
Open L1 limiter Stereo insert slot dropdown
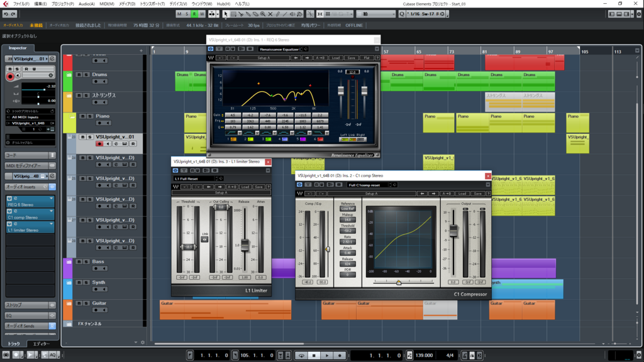pyautogui.click(x=52, y=224)
